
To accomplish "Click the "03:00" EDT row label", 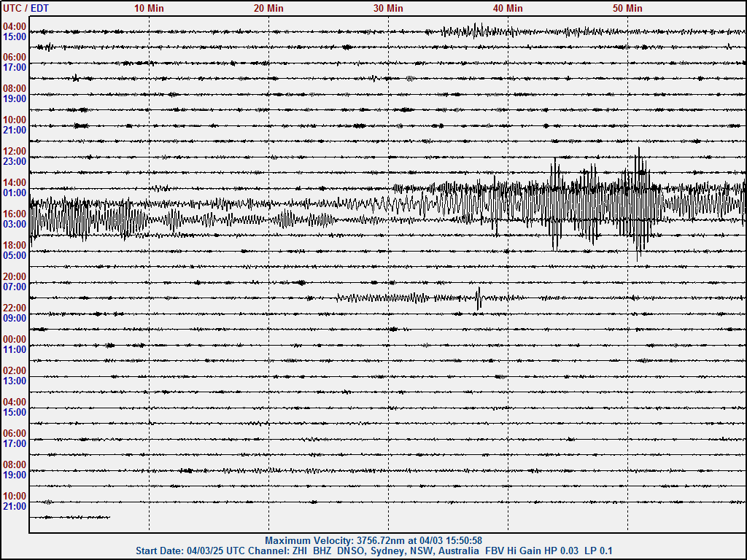I will coord(15,225).
